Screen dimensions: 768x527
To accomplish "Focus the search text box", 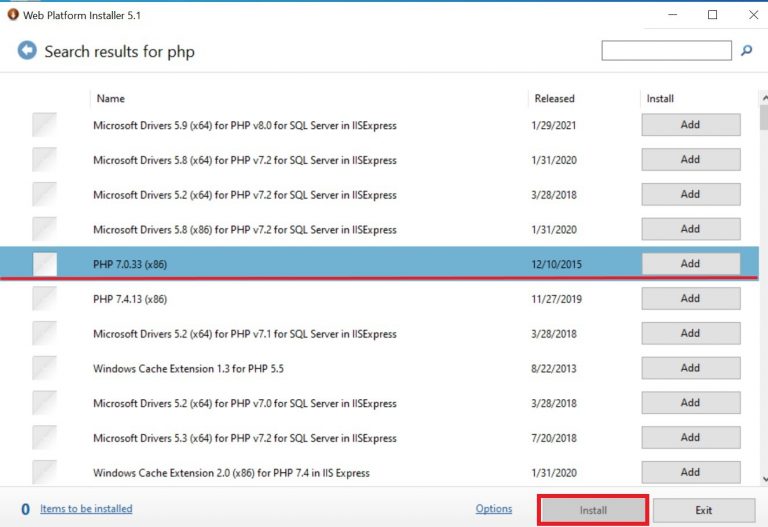I will pyautogui.click(x=666, y=50).
